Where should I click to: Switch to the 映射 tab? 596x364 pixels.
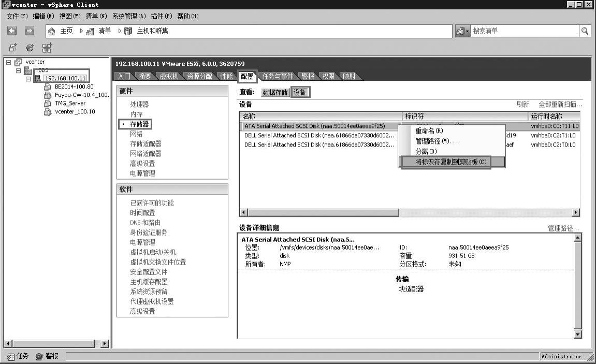point(349,76)
